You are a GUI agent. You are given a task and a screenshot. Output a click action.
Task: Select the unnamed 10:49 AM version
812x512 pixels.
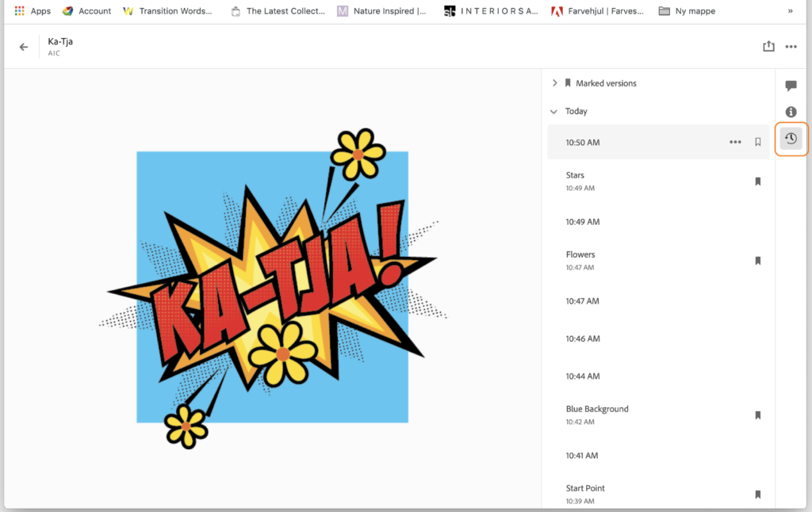pyautogui.click(x=658, y=222)
